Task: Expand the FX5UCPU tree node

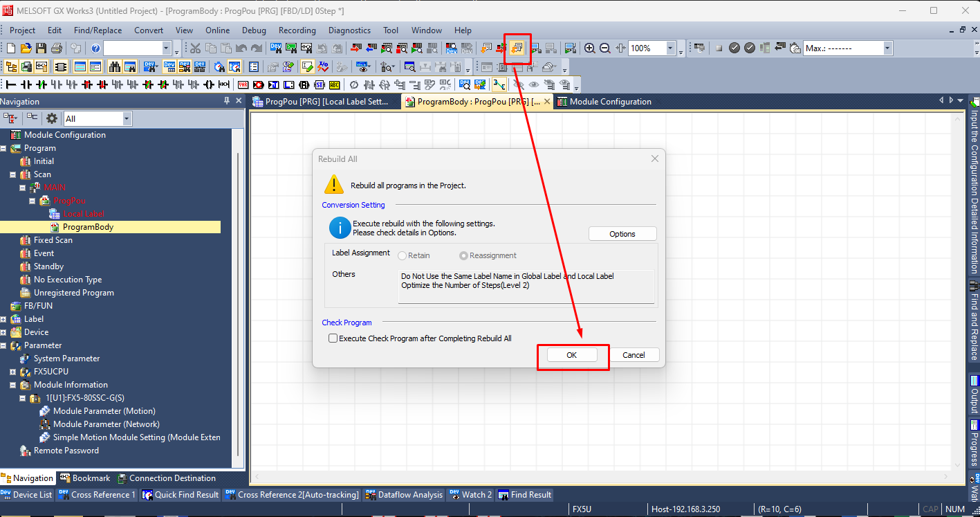Action: [x=12, y=372]
